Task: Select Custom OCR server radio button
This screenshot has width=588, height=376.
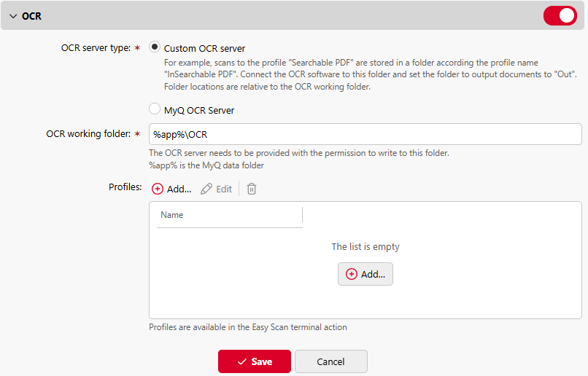Action: [155, 47]
